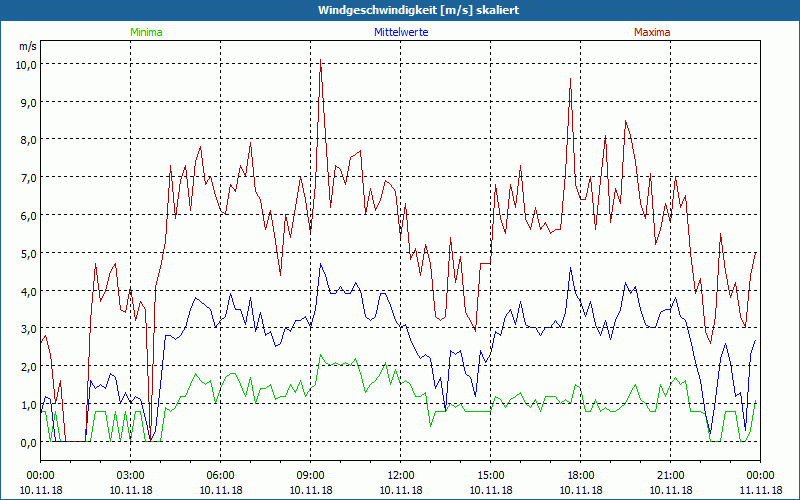This screenshot has height=500, width=800.
Task: Pick the 12:00 time axis label
Action: (x=401, y=475)
